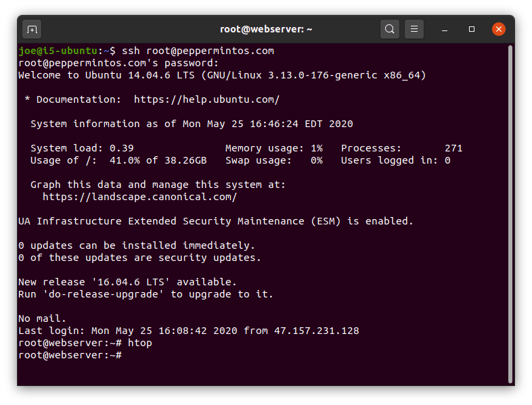The width and height of the screenshot is (532, 405).
Task: Open the hamburger menu
Action: (x=414, y=29)
